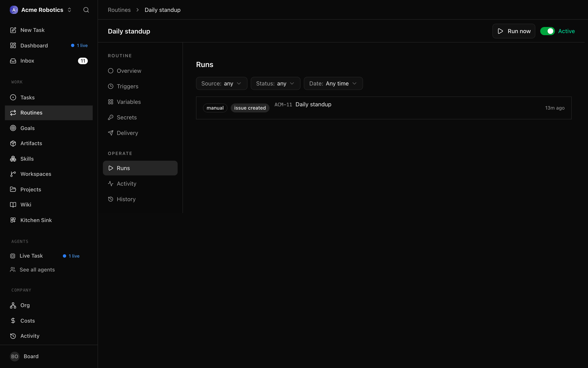Click the Overview circle icon

point(110,71)
